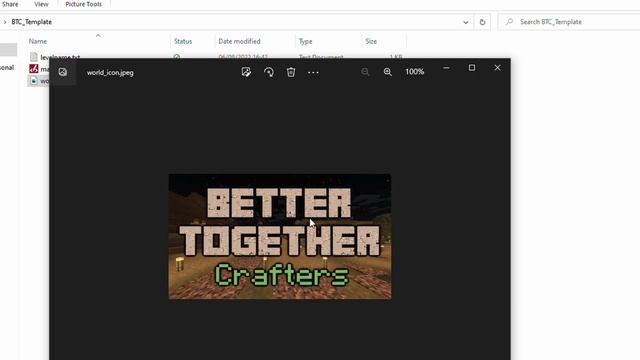Screen dimensions: 640x360
Task: Open the Share ribbon tab in Explorer
Action: coord(9,4)
